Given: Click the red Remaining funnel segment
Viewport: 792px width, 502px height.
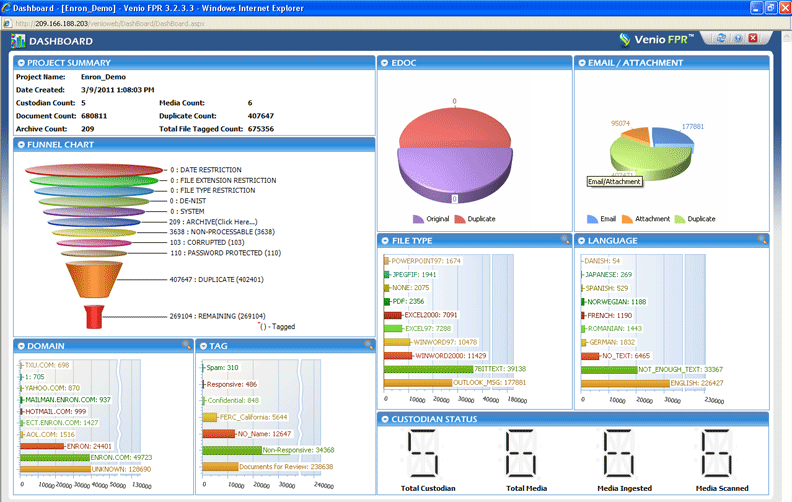Looking at the screenshot, I should click(x=94, y=317).
